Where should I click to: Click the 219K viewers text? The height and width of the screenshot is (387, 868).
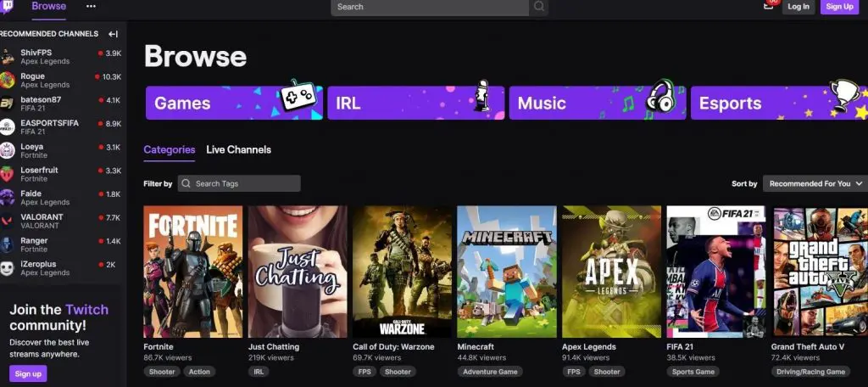coord(270,358)
